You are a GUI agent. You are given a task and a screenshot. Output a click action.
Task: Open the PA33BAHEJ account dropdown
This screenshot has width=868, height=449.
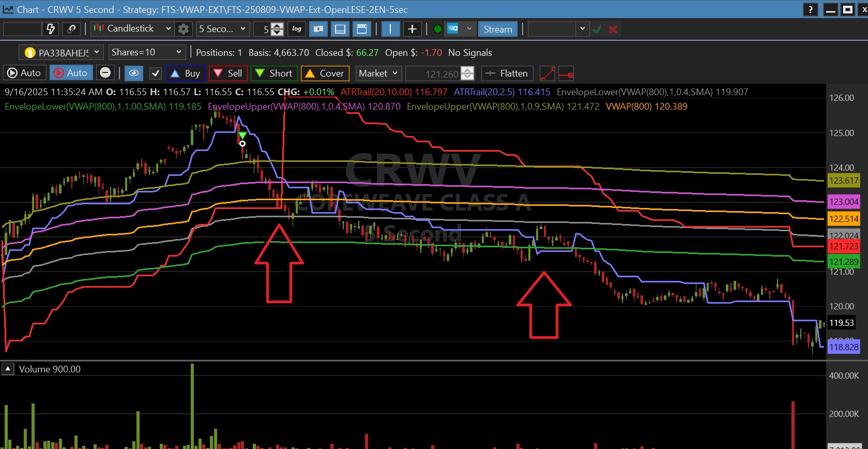(62, 52)
